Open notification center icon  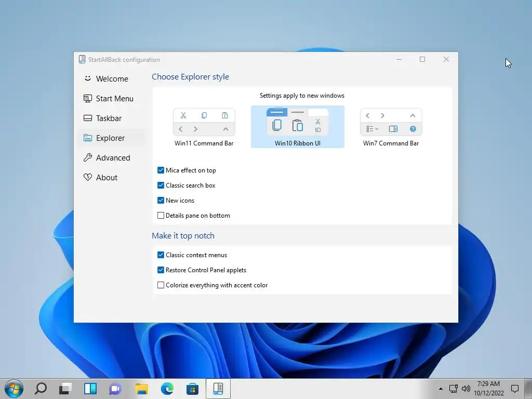tap(515, 389)
